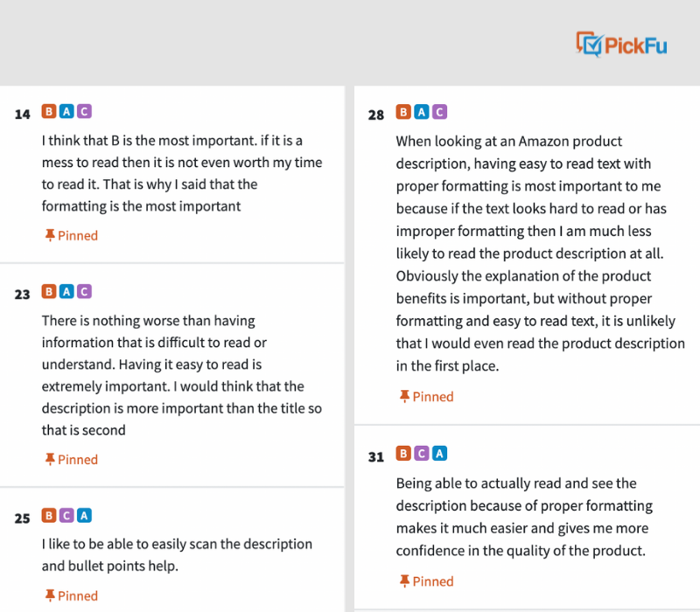Click blue A badge on response 28
This screenshot has width=700, height=612.
click(x=422, y=112)
